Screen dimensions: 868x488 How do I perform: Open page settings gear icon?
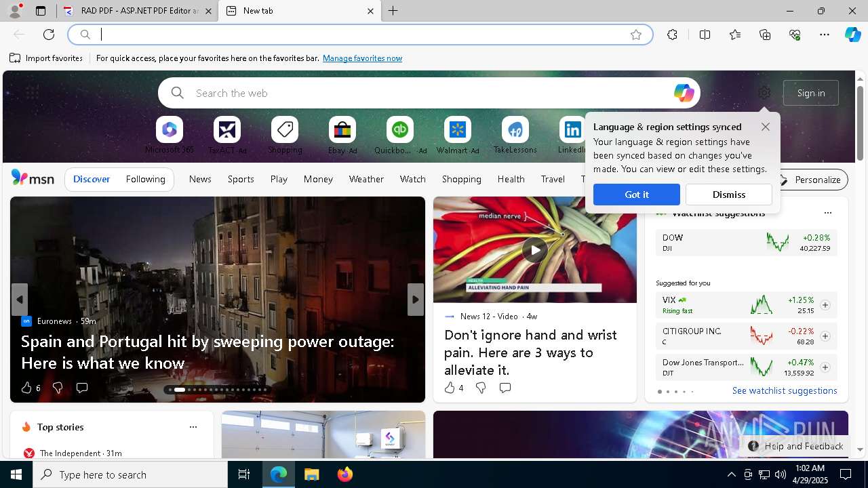(764, 93)
